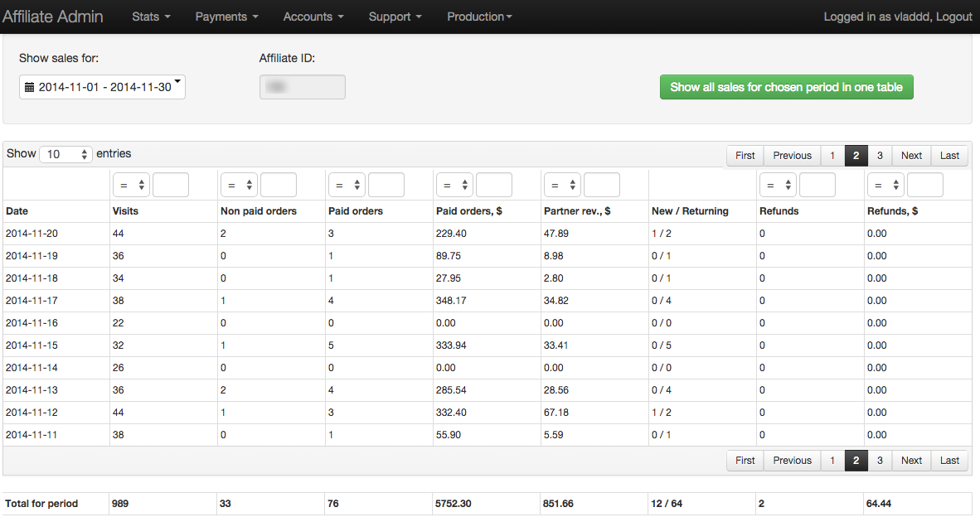
Task: Click Next in the top pagination
Action: pos(911,156)
